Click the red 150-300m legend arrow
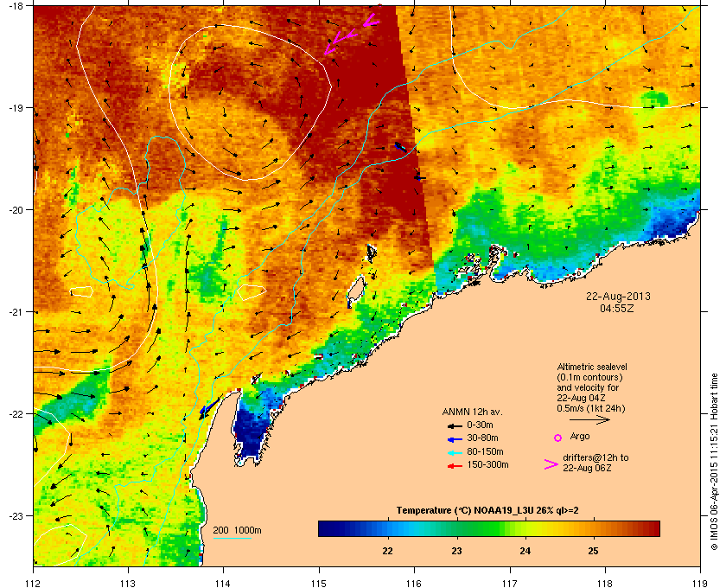 (455, 466)
